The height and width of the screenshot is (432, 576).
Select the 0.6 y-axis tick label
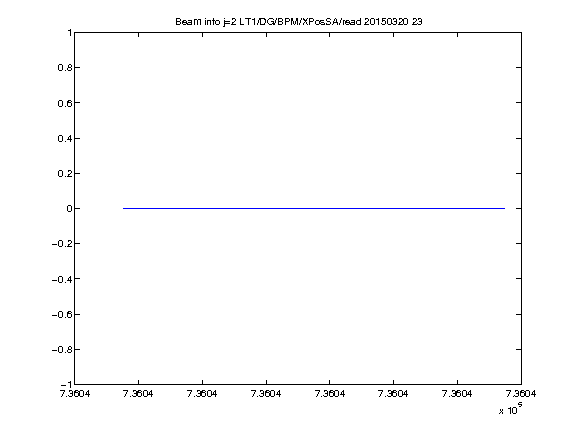[x=64, y=103]
